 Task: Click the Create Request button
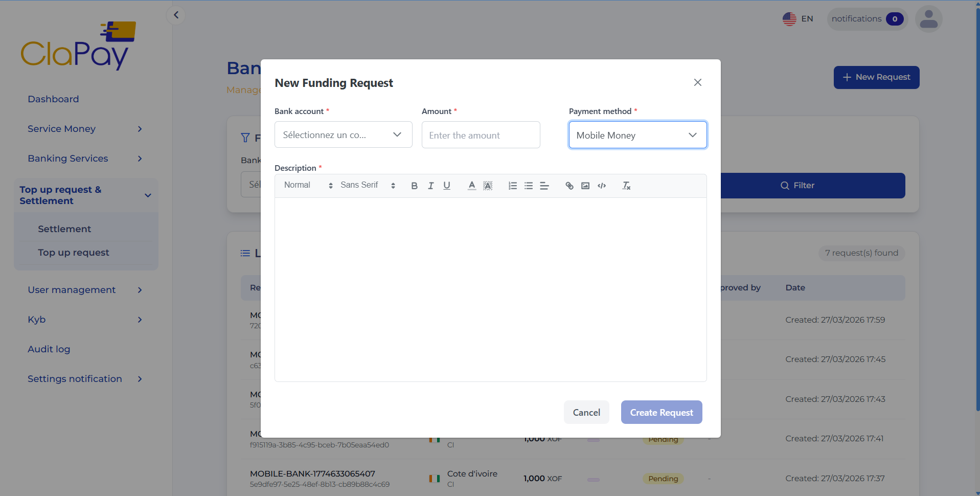(662, 412)
